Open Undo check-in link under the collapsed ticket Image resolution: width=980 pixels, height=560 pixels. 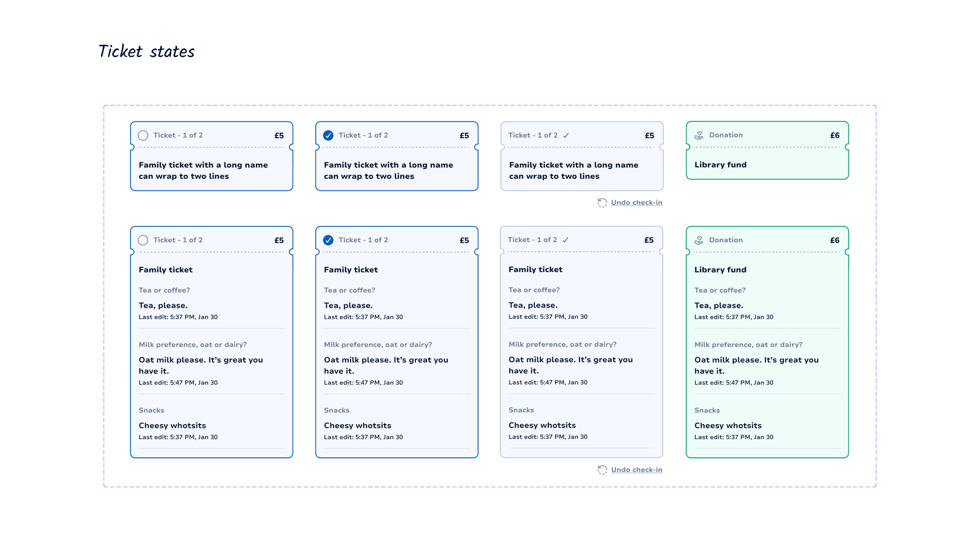[x=637, y=203]
